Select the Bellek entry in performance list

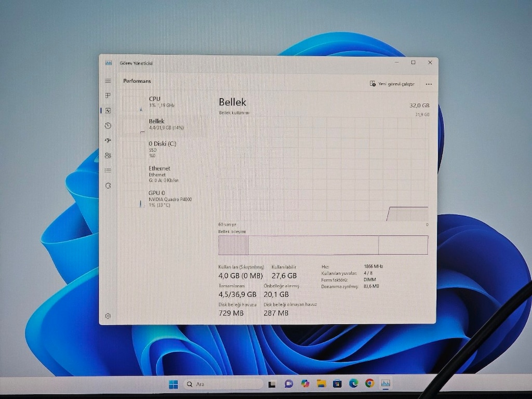point(165,125)
